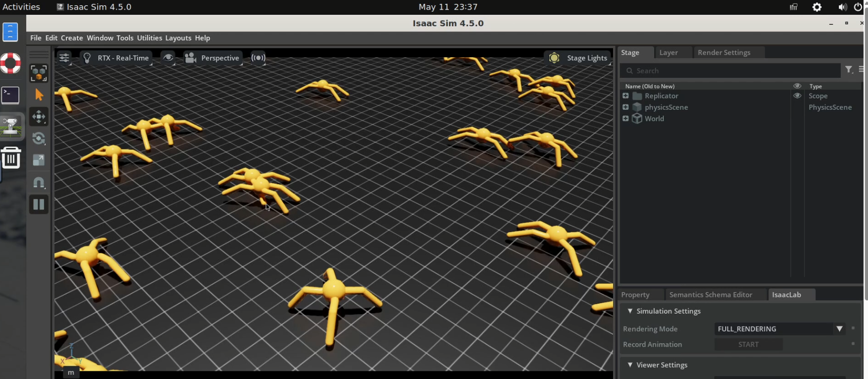The width and height of the screenshot is (868, 379).
Task: Click the viewport streaming waves icon
Action: 258,58
